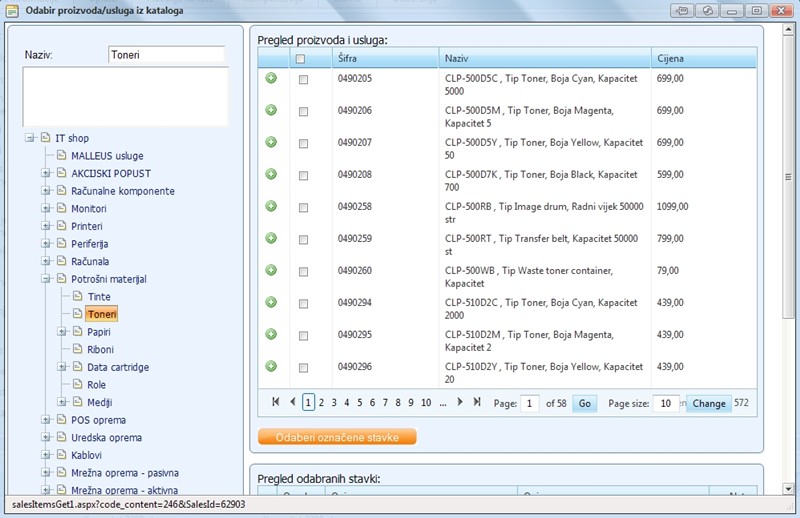Select the Riboni category
Image resolution: width=800 pixels, height=518 pixels.
click(100, 349)
